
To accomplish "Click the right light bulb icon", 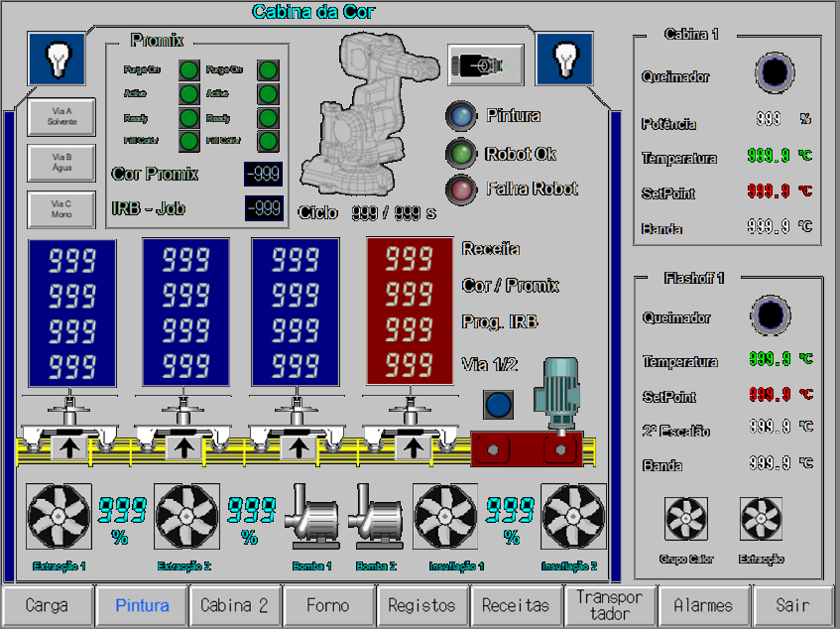I will click(x=564, y=59).
